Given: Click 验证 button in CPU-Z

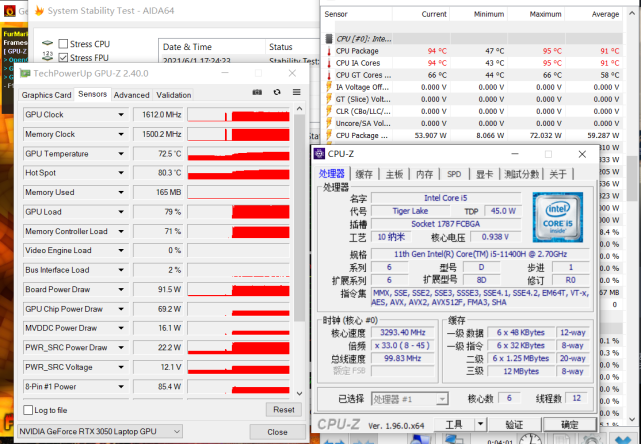Looking at the screenshot, I should (x=514, y=425).
